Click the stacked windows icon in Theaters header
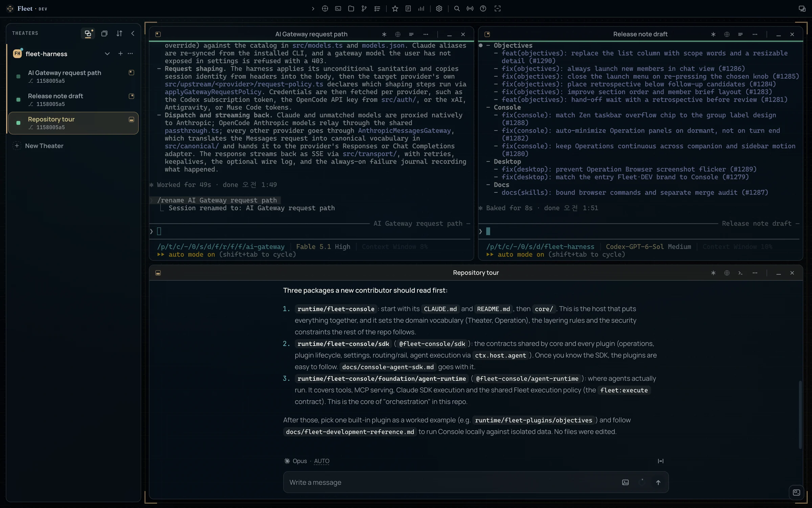Image resolution: width=812 pixels, height=508 pixels. pyautogui.click(x=105, y=34)
